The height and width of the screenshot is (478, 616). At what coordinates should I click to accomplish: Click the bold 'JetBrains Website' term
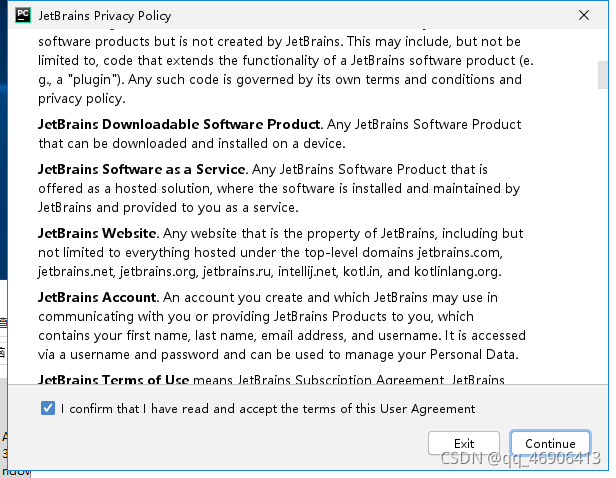coord(98,233)
